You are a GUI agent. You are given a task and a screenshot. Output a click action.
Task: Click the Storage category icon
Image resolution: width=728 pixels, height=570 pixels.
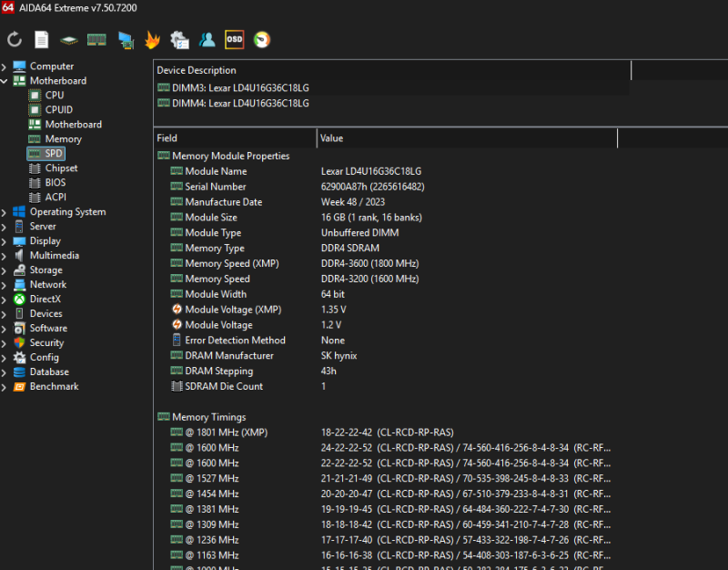point(19,270)
